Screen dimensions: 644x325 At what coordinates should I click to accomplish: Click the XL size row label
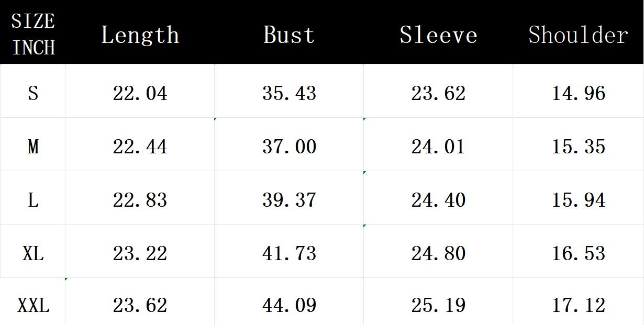click(33, 253)
